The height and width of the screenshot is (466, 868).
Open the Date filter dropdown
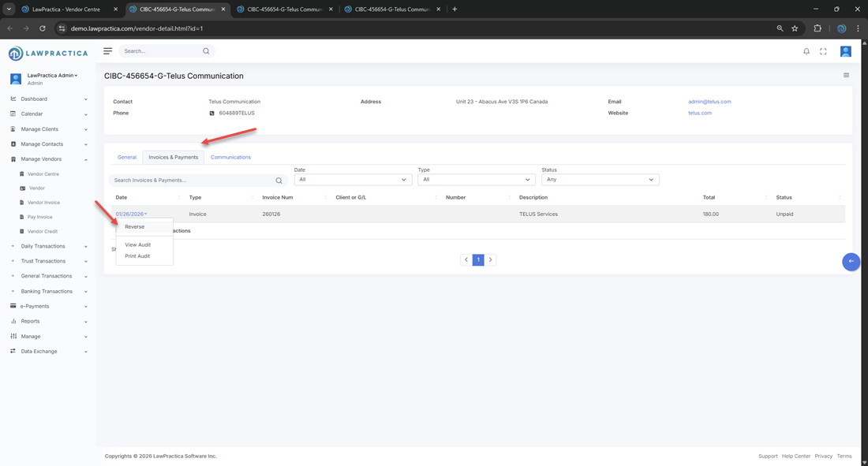(353, 180)
